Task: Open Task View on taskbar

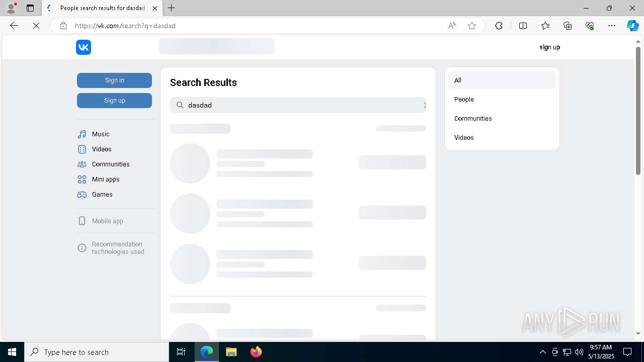Action: pyautogui.click(x=181, y=352)
